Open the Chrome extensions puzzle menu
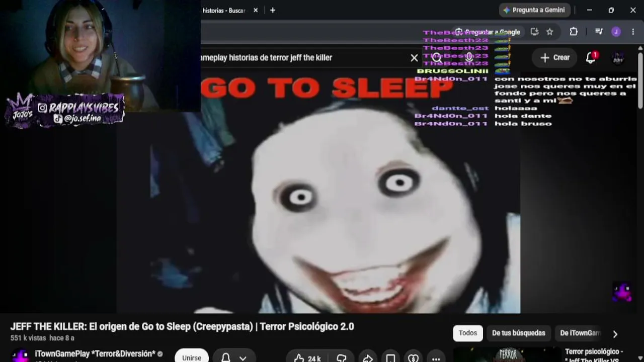This screenshot has width=644, height=362. [574, 32]
